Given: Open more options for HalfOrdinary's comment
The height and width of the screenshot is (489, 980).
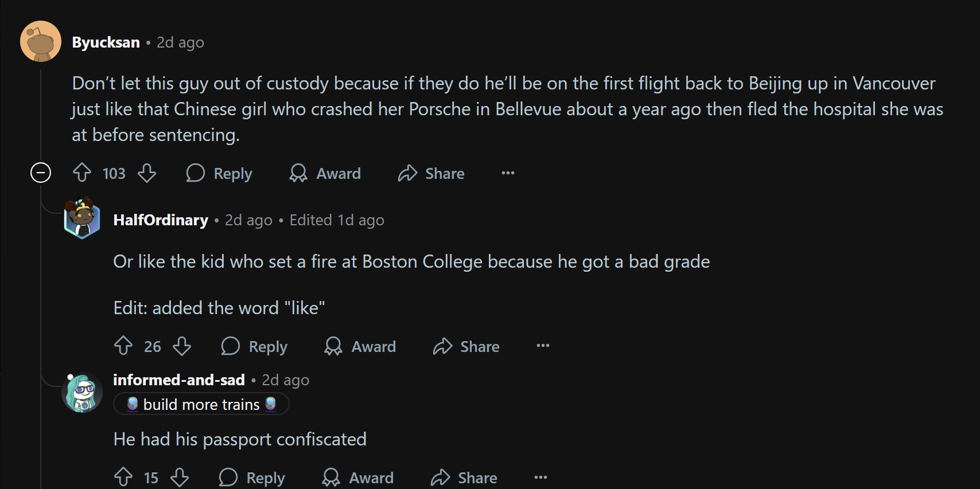Looking at the screenshot, I should 543,346.
